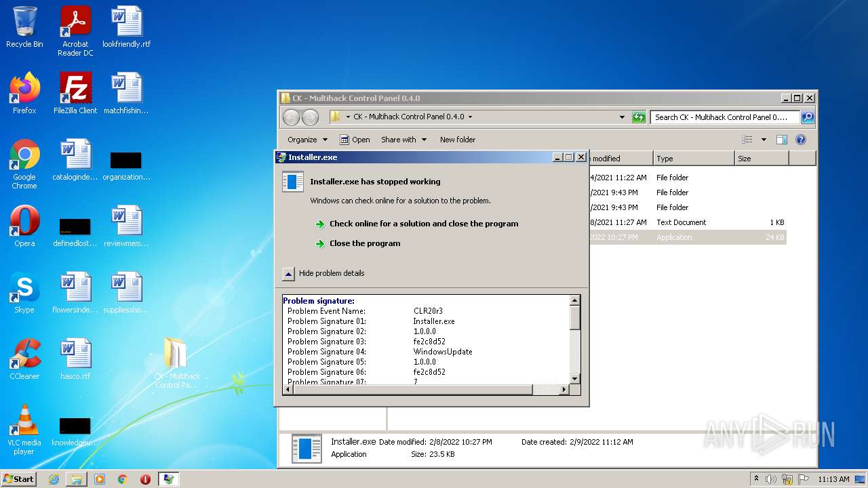Screen dimensions: 868x488
Task: Sort by the Type column header
Action: 694,159
